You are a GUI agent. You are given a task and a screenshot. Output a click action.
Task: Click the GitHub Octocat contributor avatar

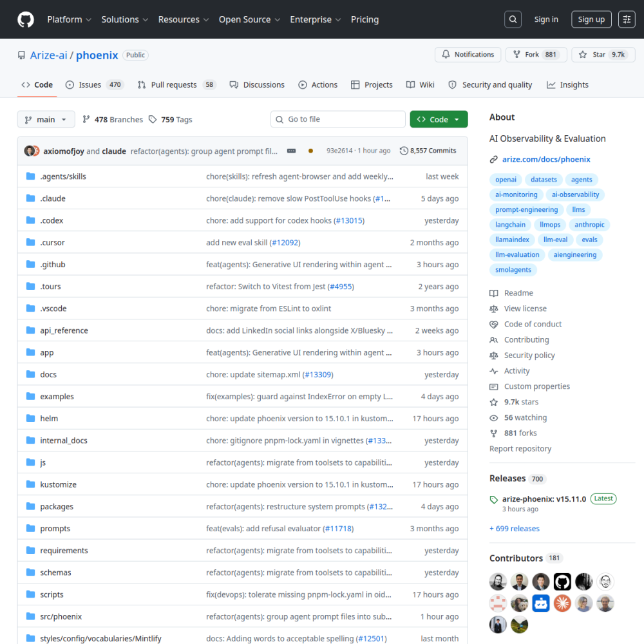coord(562,582)
